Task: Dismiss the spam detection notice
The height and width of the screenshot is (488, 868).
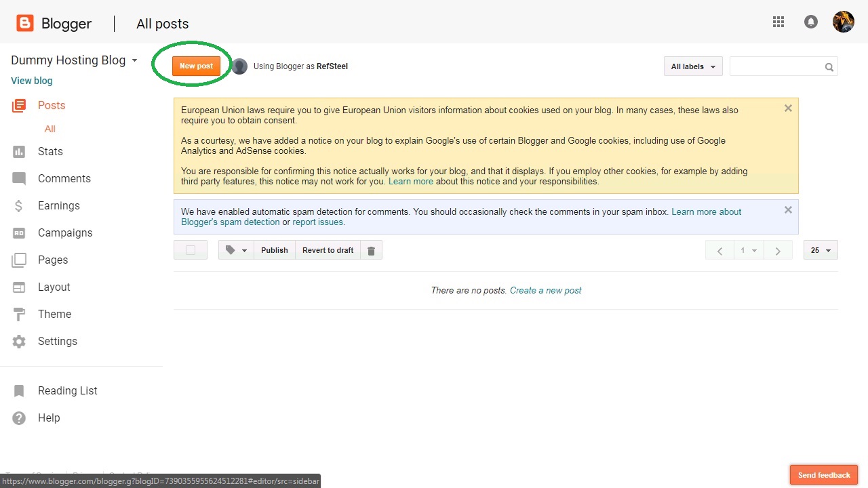Action: (788, 210)
